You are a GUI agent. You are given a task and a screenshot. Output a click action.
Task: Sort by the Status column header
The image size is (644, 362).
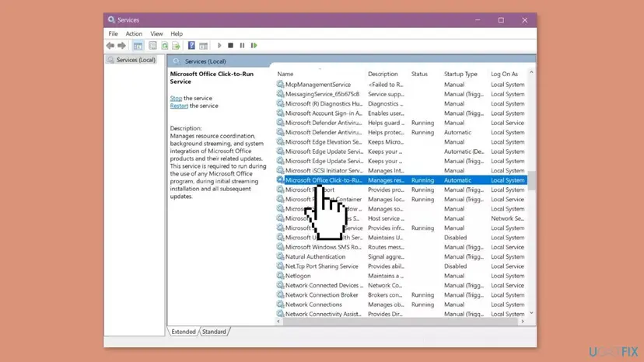[x=419, y=74]
